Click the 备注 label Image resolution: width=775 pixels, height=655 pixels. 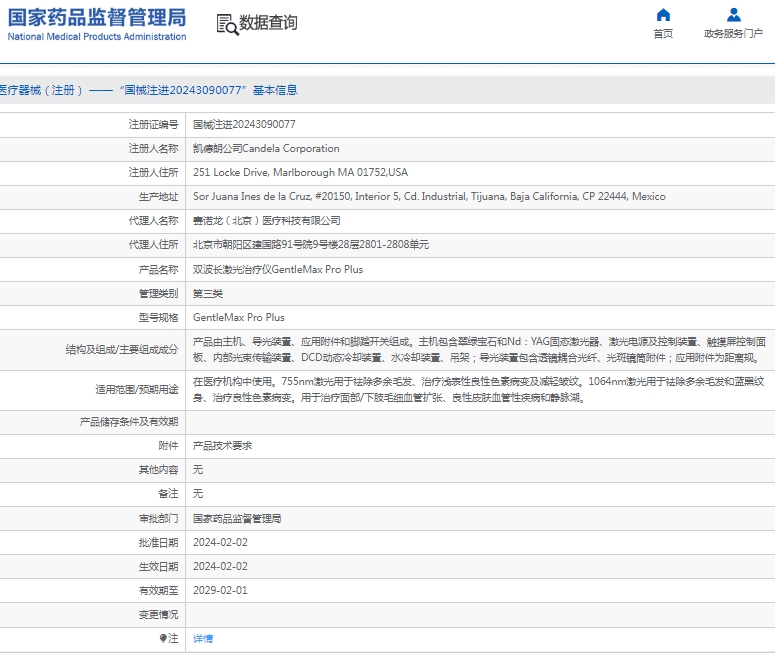(168, 493)
